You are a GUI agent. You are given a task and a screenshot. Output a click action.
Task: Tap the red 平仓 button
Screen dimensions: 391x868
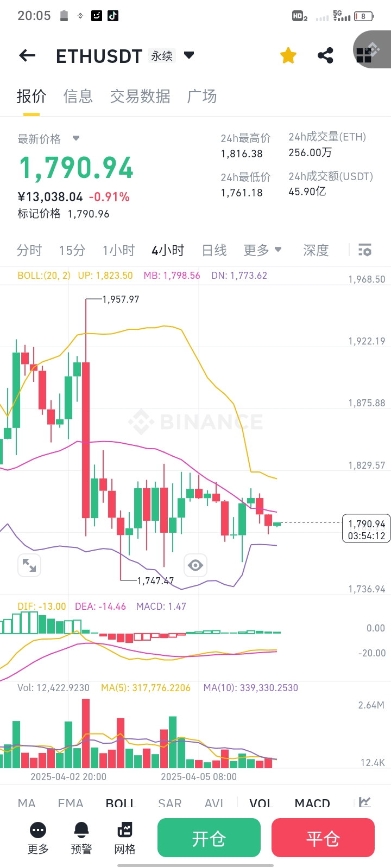[323, 838]
